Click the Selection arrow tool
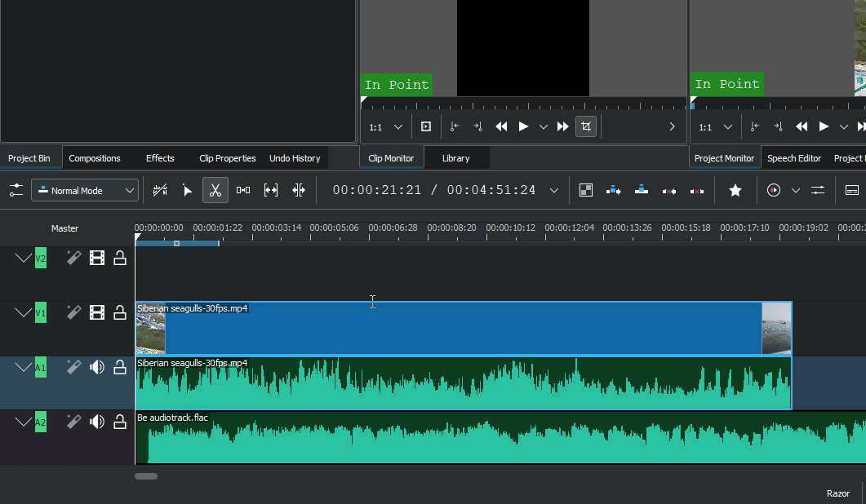The image size is (866, 504). tap(187, 190)
